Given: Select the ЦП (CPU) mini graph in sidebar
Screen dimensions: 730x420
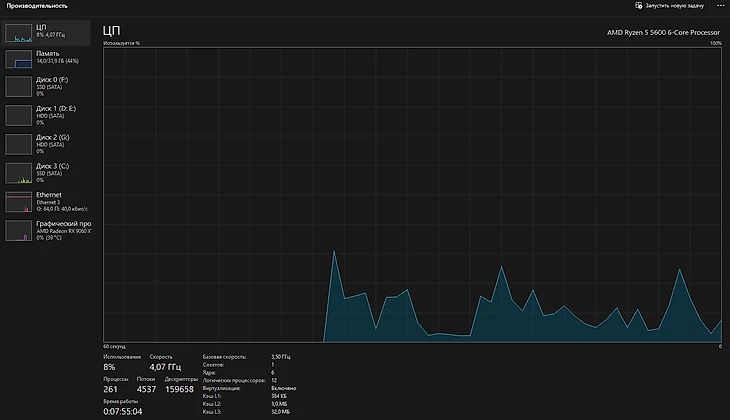Looking at the screenshot, I should pyautogui.click(x=19, y=32).
